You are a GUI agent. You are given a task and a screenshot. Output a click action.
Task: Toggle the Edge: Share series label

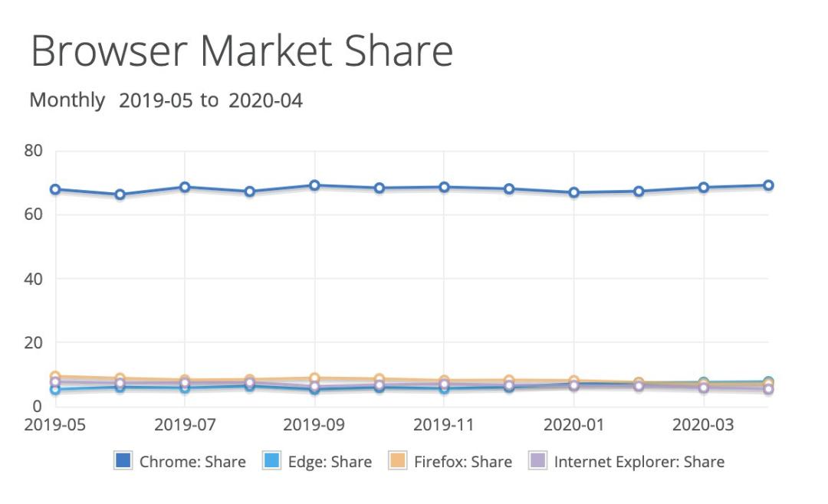330,462
